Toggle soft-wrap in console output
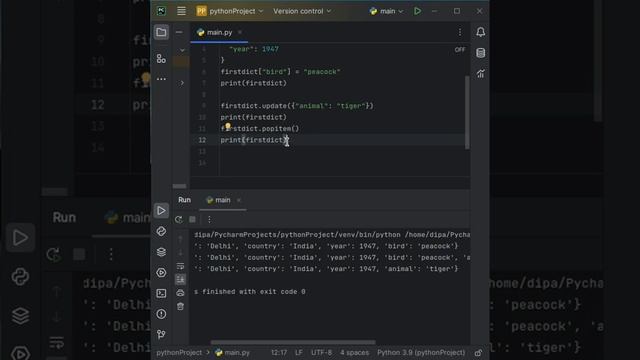This screenshot has height=360, width=640. coord(180,266)
